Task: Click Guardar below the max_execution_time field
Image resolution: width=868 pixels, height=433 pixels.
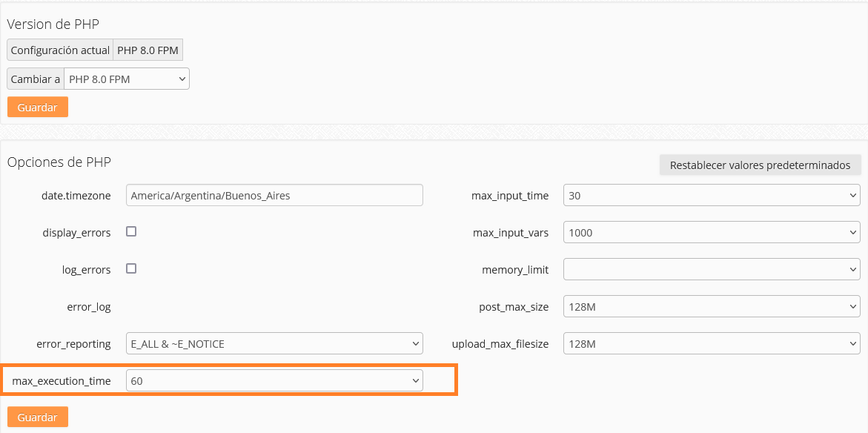Action: pos(37,417)
